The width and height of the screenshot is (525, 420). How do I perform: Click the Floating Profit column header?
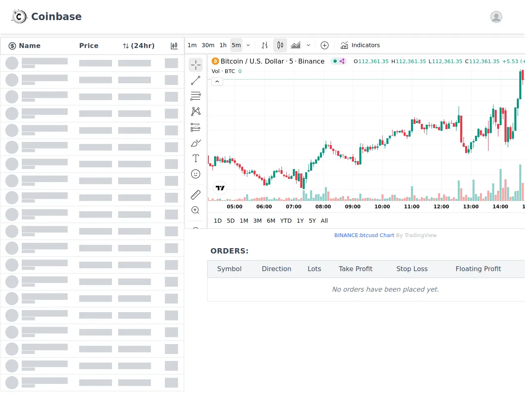point(478,269)
